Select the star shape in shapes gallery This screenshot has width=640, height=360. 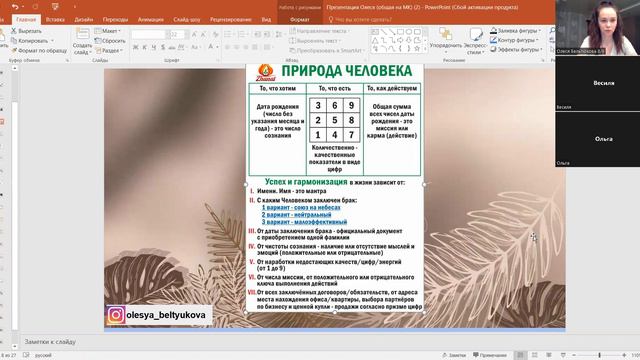coord(417,49)
